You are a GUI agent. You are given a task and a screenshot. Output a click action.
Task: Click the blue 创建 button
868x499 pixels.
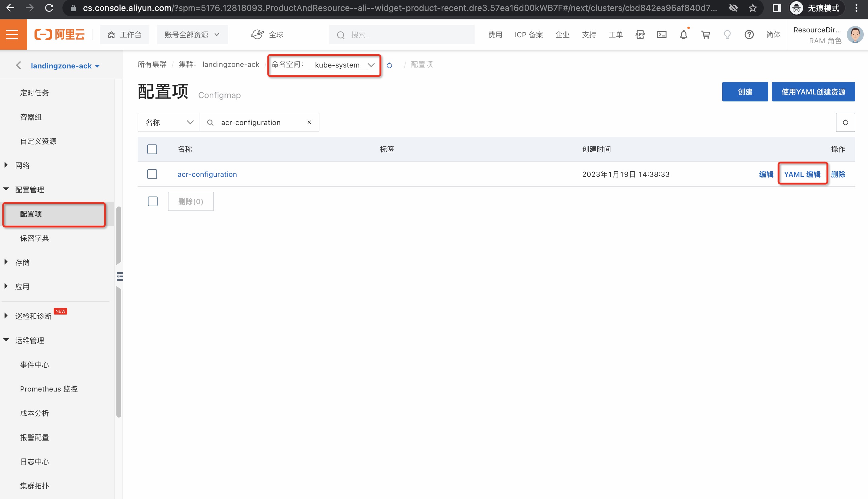click(x=745, y=92)
